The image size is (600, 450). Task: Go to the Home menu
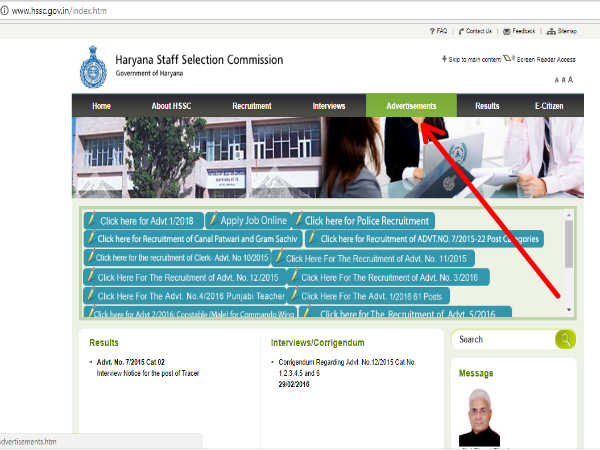pyautogui.click(x=101, y=106)
